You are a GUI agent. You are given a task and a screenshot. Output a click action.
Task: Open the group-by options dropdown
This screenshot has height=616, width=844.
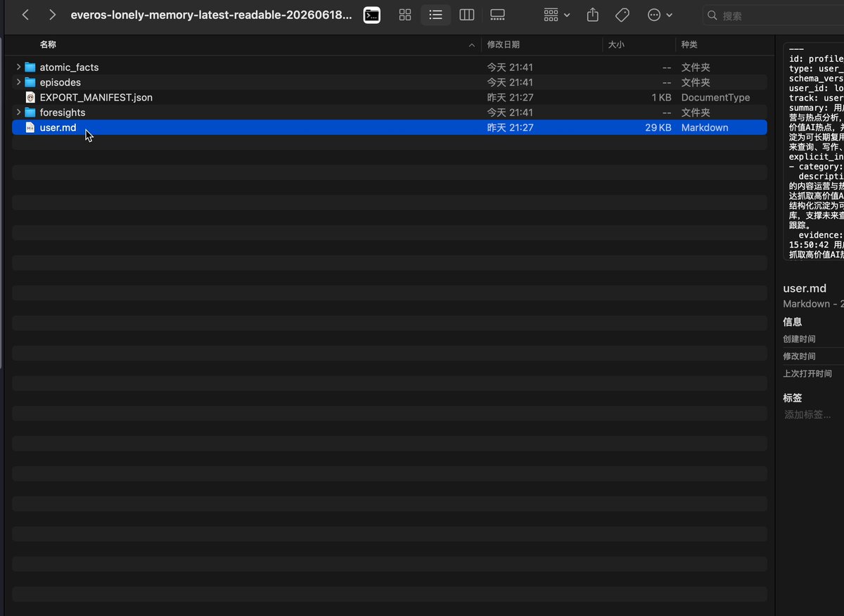click(556, 15)
